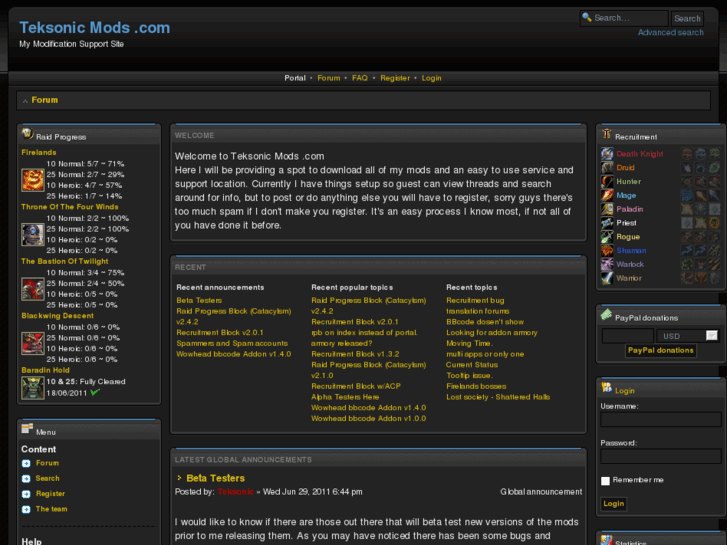Click the Warlock class icon
The width and height of the screenshot is (727, 545).
607,264
